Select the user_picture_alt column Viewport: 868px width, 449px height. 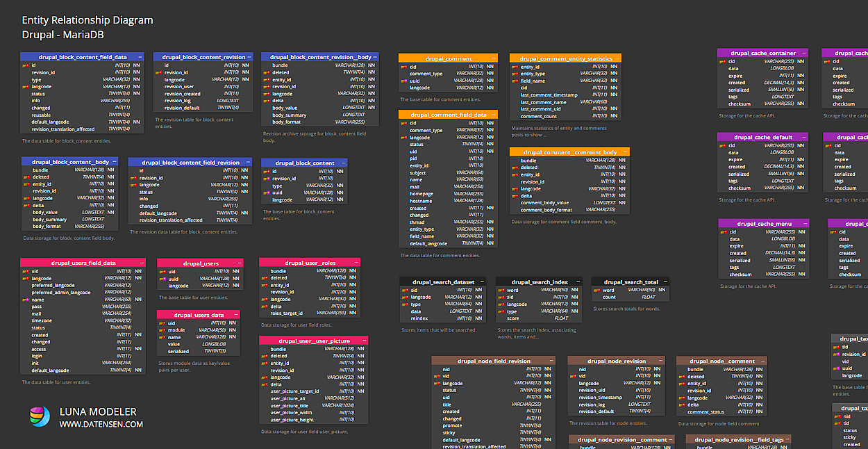click(x=315, y=399)
